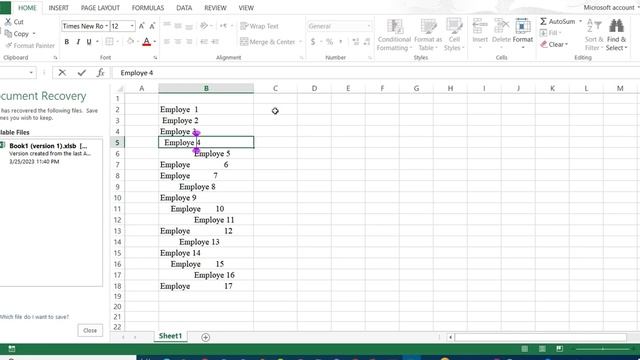This screenshot has width=640, height=360.
Task: Click the Borders icon
Action: [109, 42]
